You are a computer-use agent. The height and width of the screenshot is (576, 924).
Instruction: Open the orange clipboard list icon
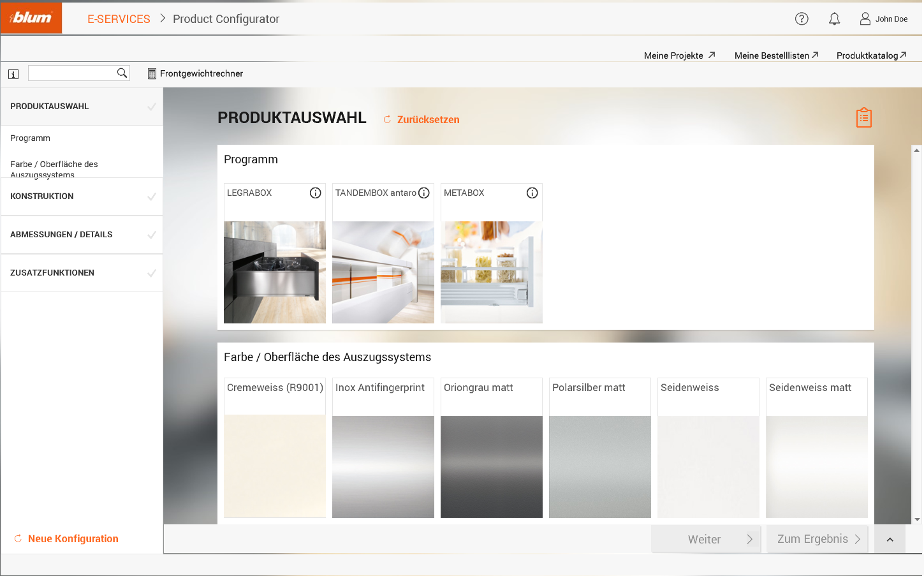click(x=863, y=117)
